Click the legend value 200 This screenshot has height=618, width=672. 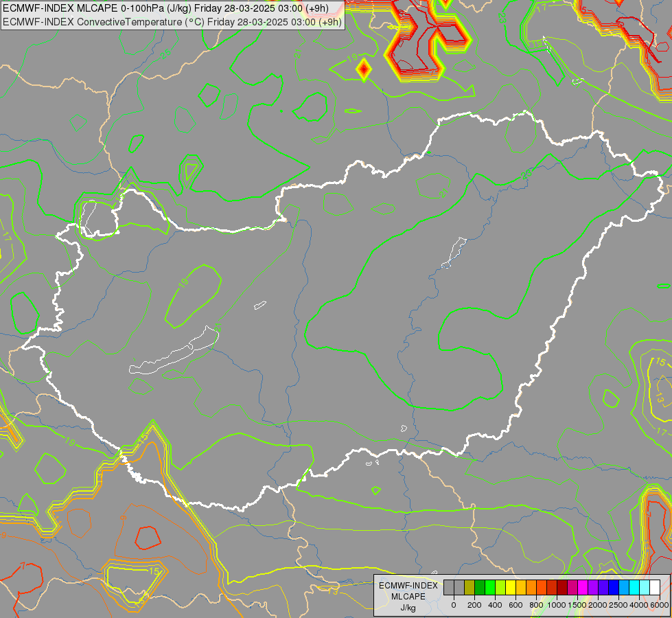pyautogui.click(x=474, y=605)
